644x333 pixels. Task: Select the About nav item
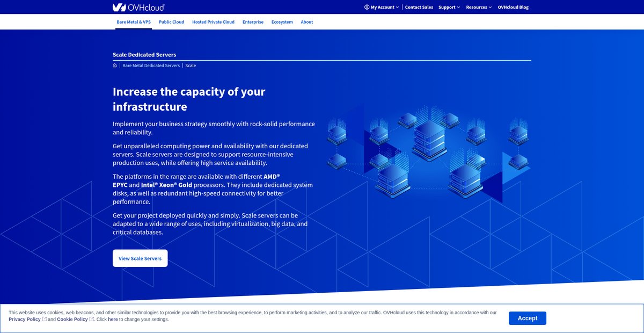[307, 22]
